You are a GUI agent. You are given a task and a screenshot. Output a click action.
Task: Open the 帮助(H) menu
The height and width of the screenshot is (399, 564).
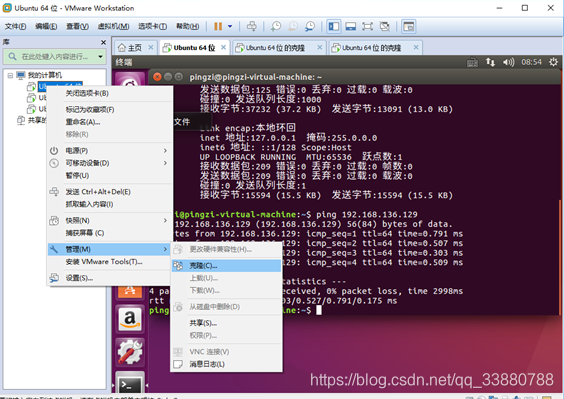[187, 26]
